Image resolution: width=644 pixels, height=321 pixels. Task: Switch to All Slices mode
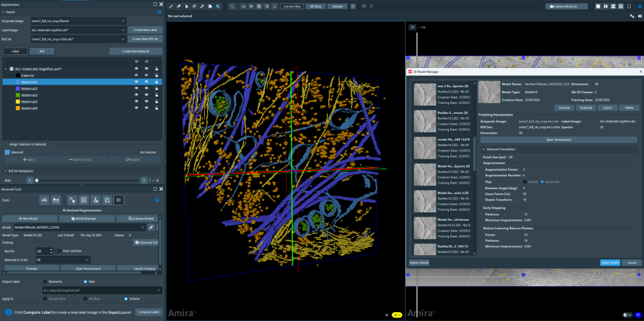[315, 6]
